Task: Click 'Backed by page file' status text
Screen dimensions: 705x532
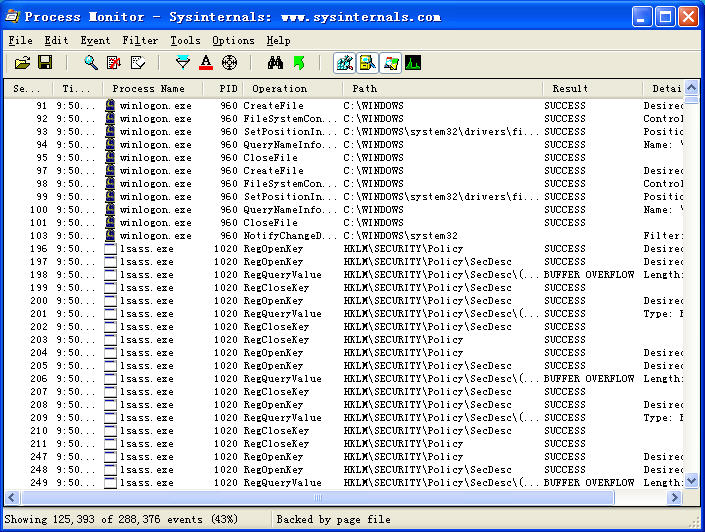Action: pos(334,519)
